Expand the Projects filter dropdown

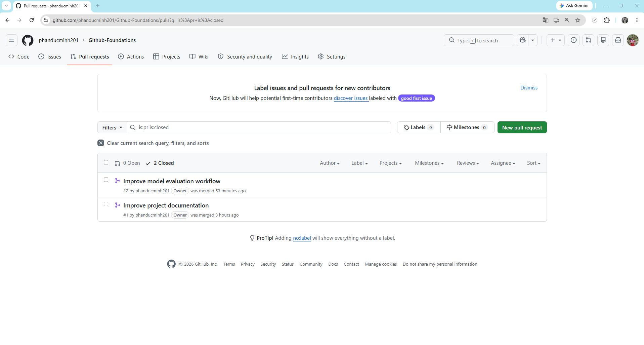[391, 163]
